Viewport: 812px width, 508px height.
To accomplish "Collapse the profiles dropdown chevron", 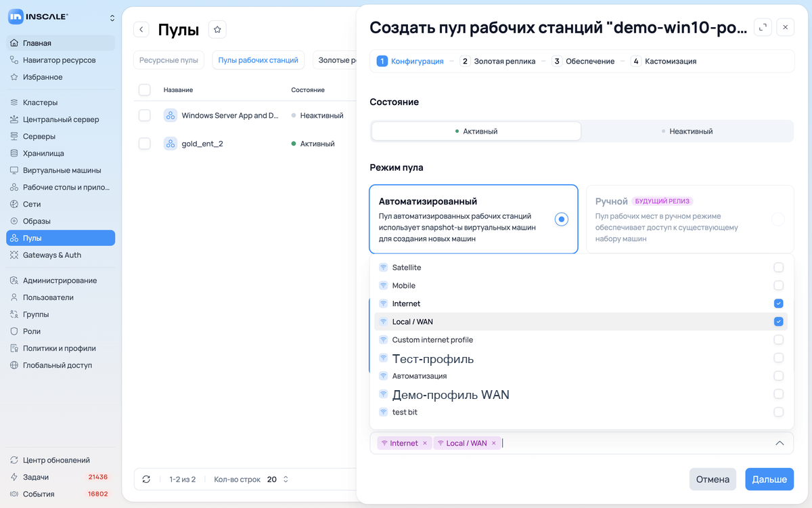I will (x=780, y=443).
